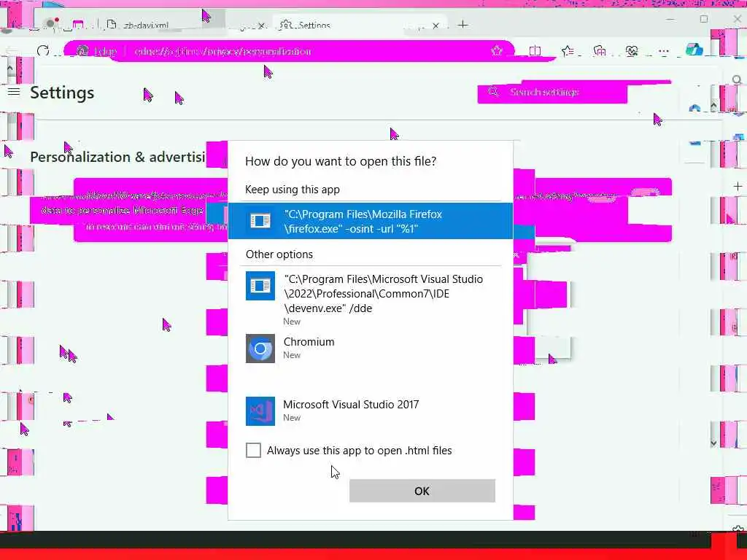Screen dimensions: 747x560
Task: Select Microsoft Visual Studio 2017 option
Action: pyautogui.click(x=371, y=411)
